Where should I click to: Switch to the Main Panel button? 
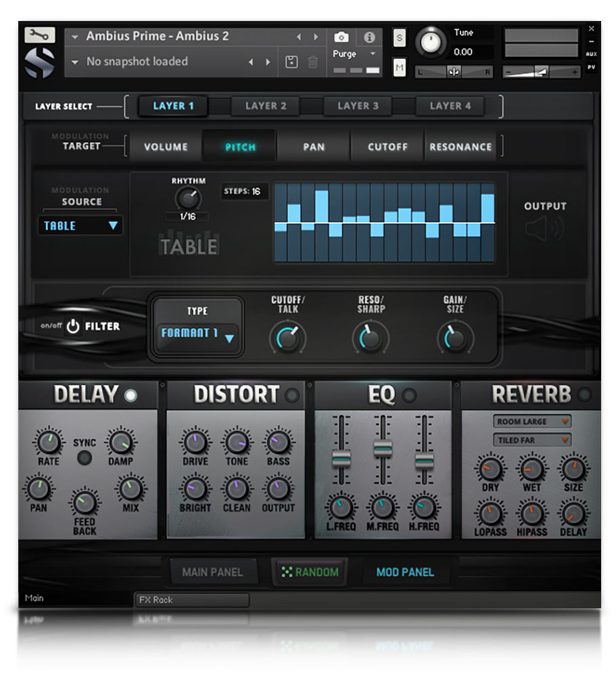tap(212, 572)
